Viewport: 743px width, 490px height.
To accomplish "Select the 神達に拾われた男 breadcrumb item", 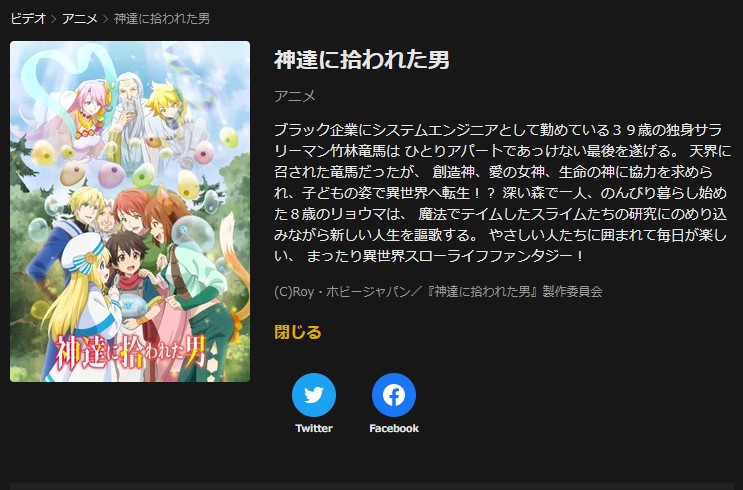I will pyautogui.click(x=162, y=19).
